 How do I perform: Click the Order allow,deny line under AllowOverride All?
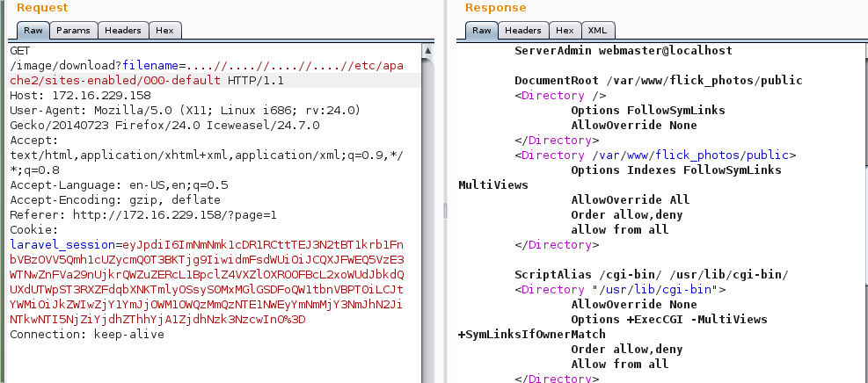tap(627, 215)
